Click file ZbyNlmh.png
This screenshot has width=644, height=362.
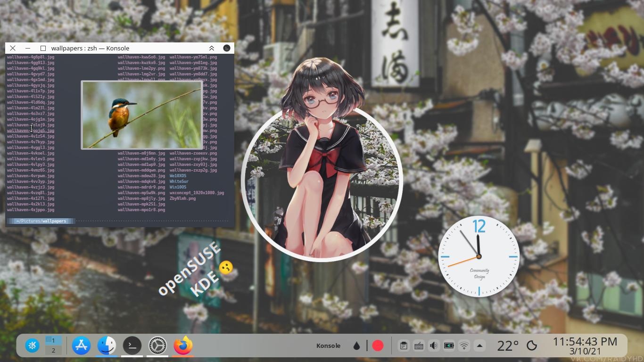click(182, 198)
